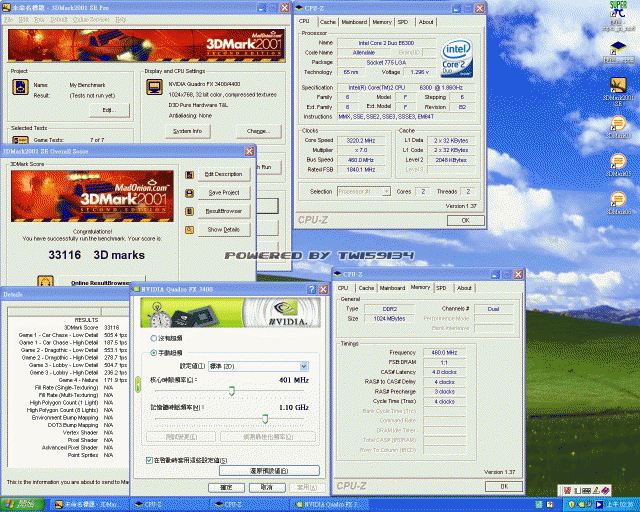This screenshot has width=640, height=512.
Task: Open Memory tab in top CPU-Z window
Action: [x=382, y=22]
